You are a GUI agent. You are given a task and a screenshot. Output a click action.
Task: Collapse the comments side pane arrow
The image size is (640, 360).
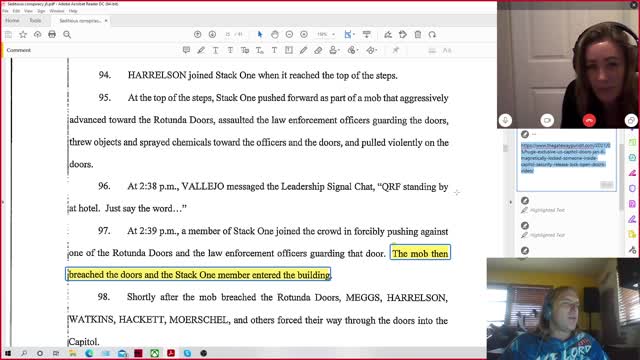tap(510, 202)
